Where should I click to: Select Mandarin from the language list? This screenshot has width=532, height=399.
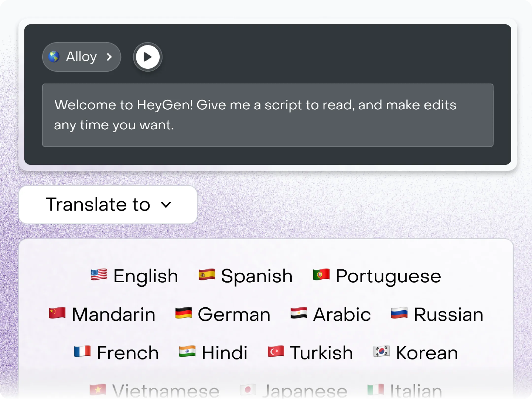pyautogui.click(x=113, y=315)
